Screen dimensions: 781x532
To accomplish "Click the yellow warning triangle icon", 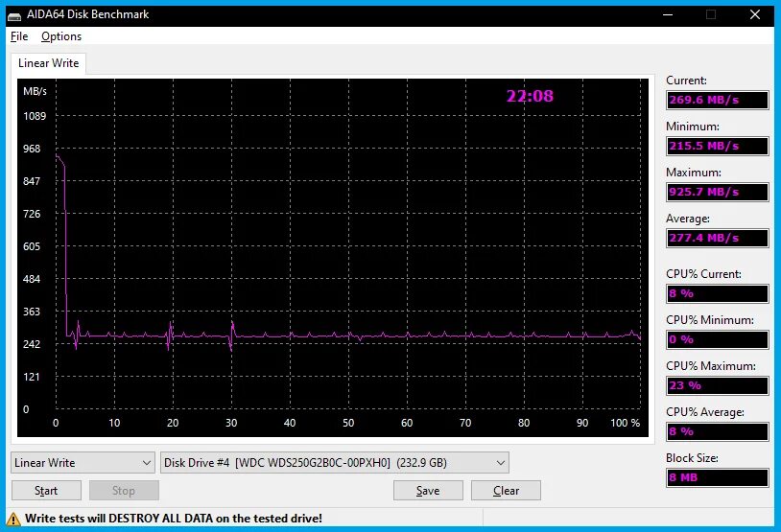I will 13,520.
